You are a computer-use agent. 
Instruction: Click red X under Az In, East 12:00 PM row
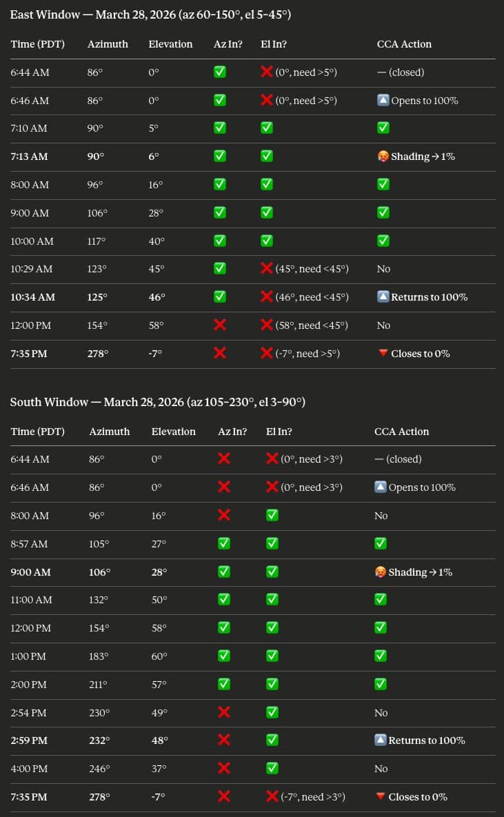(x=220, y=325)
